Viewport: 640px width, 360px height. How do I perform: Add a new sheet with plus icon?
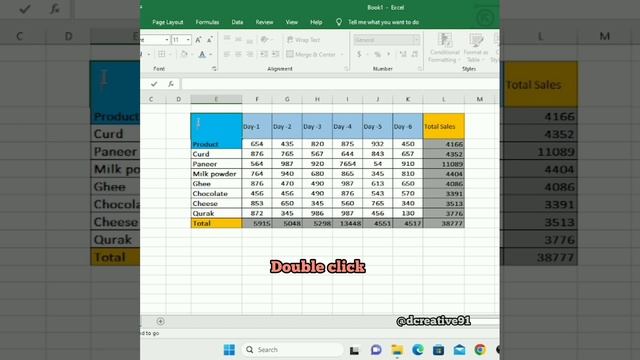click(160, 321)
